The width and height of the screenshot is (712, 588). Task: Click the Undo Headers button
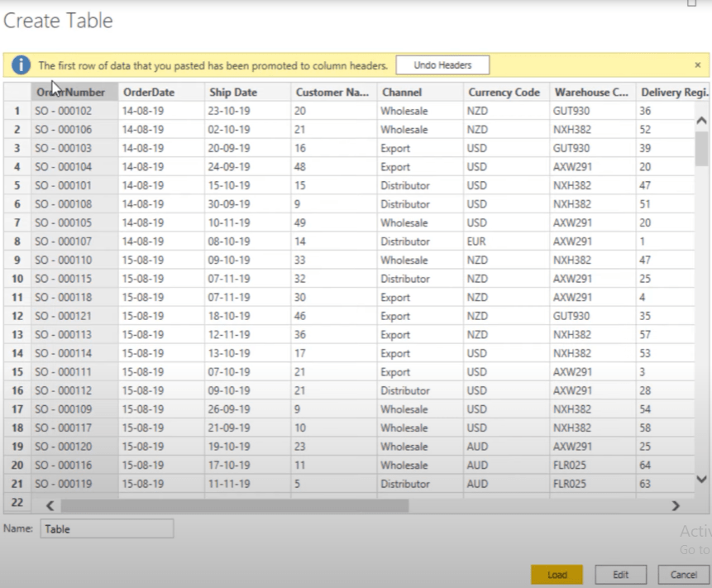[x=442, y=65]
